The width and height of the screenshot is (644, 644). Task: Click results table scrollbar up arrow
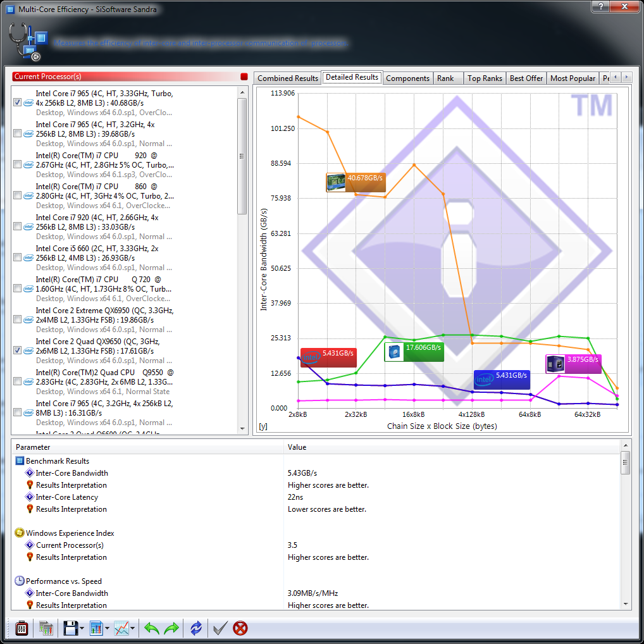[625, 445]
